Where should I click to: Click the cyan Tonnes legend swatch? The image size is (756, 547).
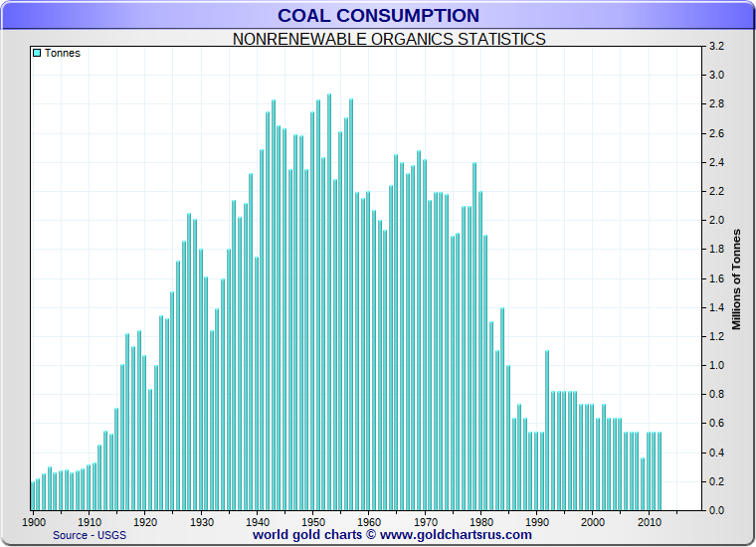pos(37,53)
